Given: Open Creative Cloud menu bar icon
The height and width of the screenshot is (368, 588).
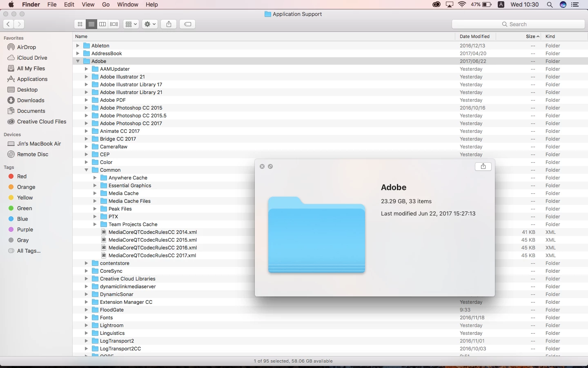Looking at the screenshot, I should [437, 4].
